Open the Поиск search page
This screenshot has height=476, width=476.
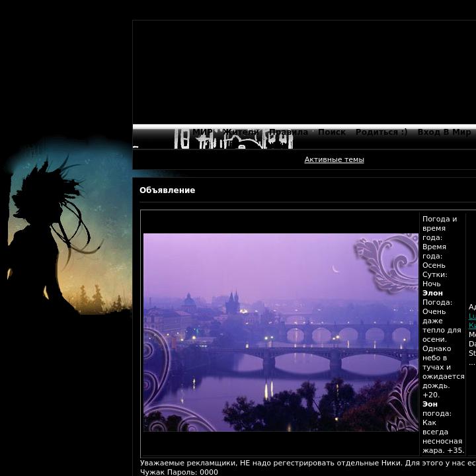(332, 132)
